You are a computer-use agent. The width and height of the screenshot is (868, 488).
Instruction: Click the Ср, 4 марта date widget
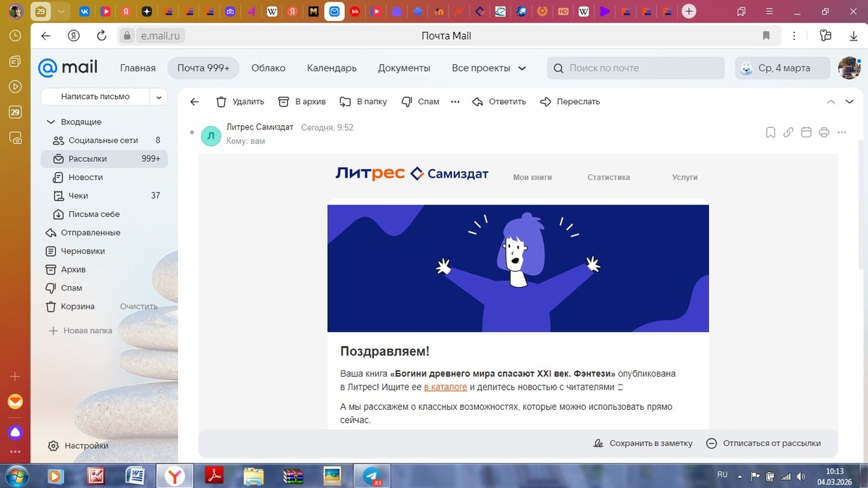pyautogui.click(x=783, y=68)
